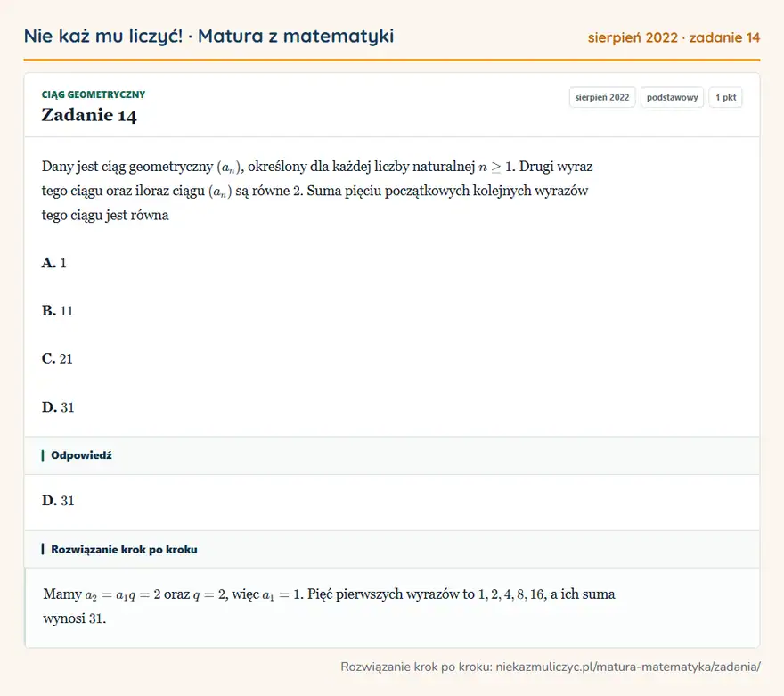The width and height of the screenshot is (784, 696).
Task: Click the 'sierpień 2022 · zadanie 14' header label
Action: point(674,37)
